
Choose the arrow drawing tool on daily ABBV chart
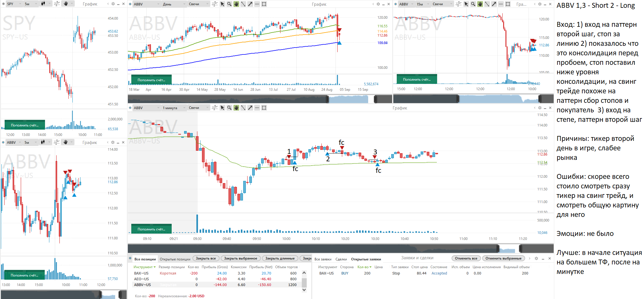pos(250,4)
